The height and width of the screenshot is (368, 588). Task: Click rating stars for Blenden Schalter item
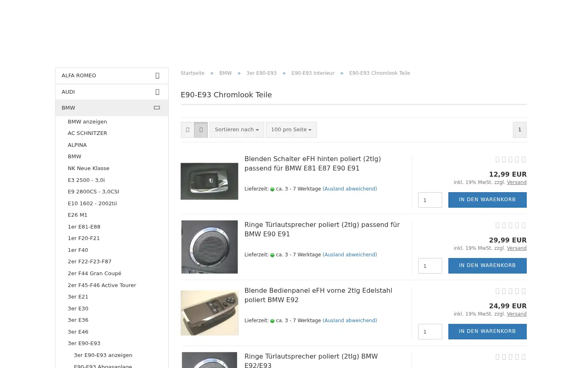510,159
